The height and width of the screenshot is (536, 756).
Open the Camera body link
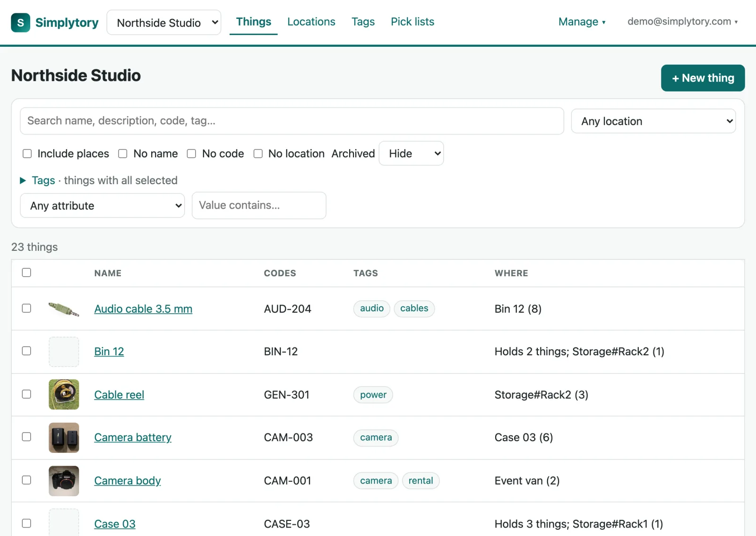click(x=128, y=481)
